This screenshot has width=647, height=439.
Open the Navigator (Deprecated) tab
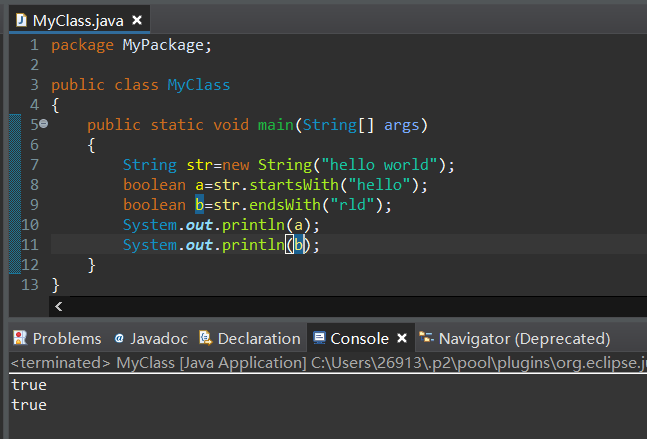(x=515, y=338)
